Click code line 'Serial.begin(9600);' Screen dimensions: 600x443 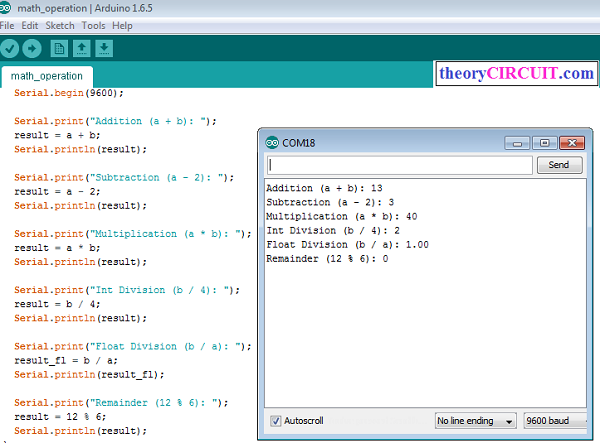tap(69, 93)
